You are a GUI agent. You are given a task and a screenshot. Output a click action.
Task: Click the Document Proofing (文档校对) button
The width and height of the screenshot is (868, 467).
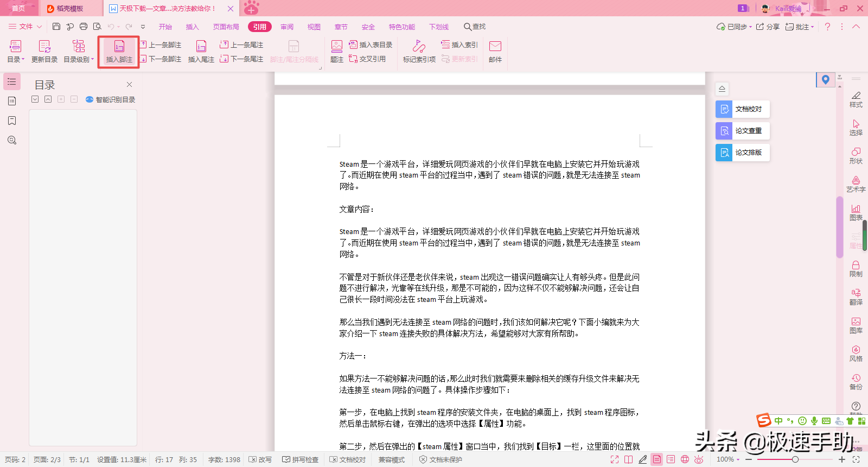tap(743, 109)
